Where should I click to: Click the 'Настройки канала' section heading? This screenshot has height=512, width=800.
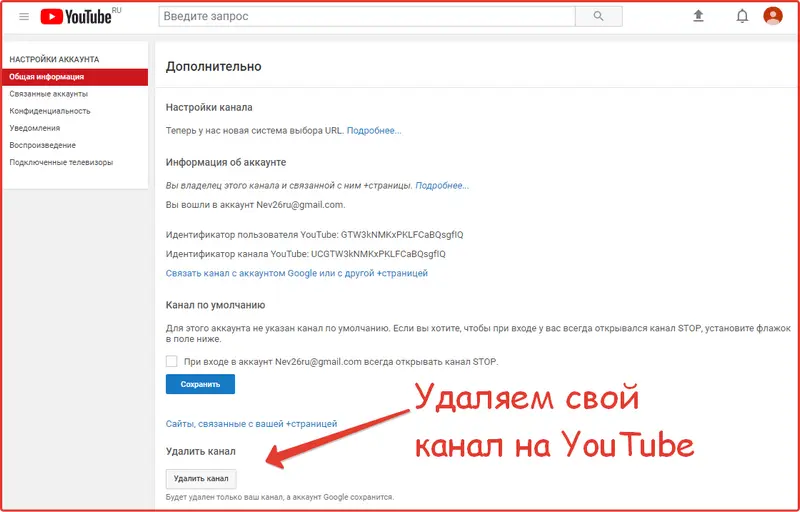point(209,108)
